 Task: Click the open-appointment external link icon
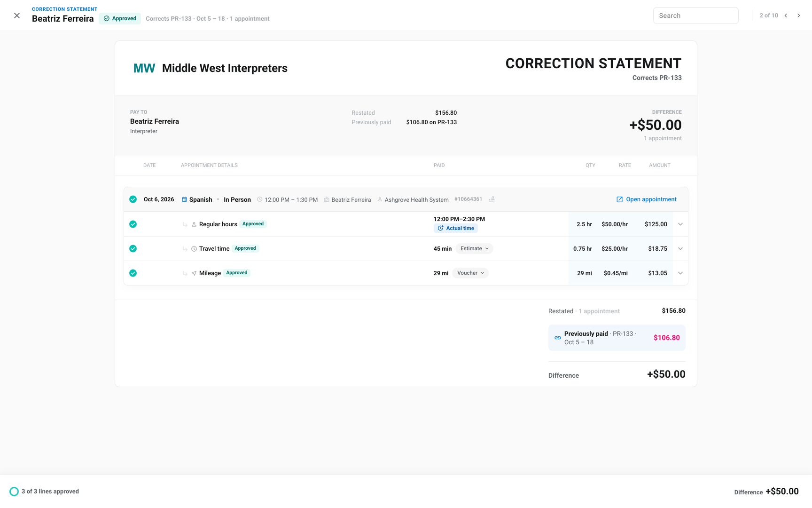click(x=619, y=199)
